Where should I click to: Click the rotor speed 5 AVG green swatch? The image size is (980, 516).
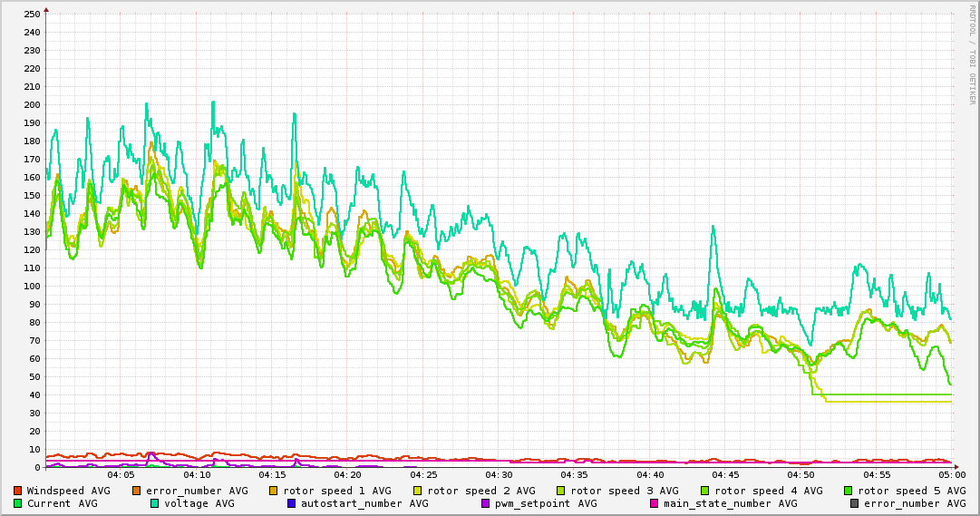[849, 491]
